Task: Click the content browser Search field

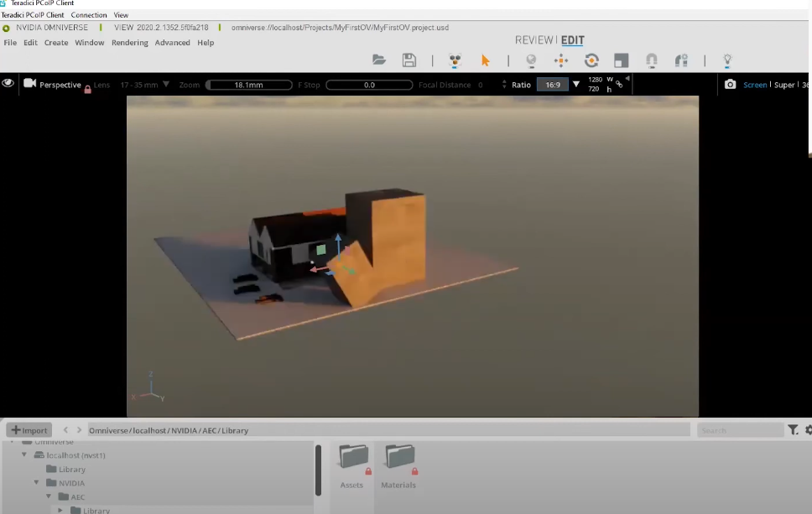Action: (740, 429)
